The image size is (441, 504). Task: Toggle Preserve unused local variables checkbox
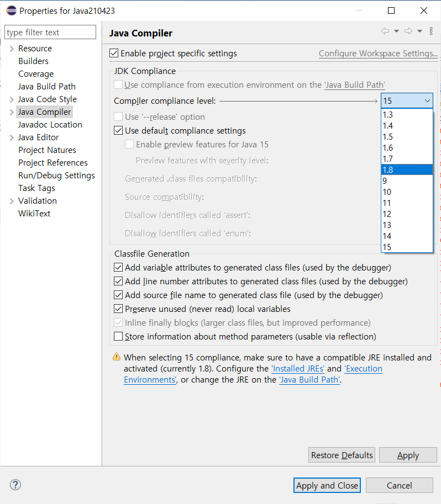tap(118, 309)
